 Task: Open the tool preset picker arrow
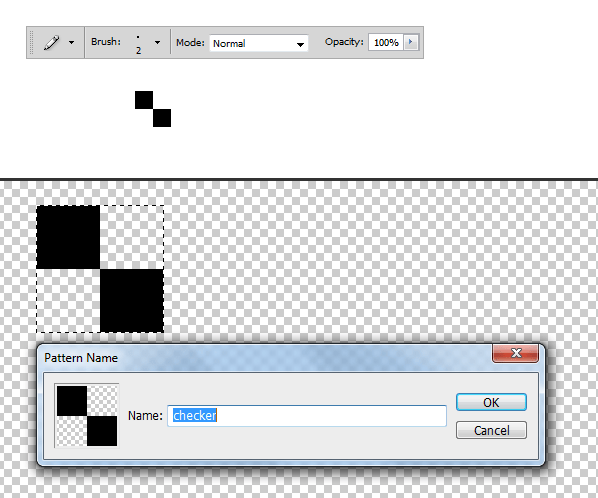tap(71, 43)
